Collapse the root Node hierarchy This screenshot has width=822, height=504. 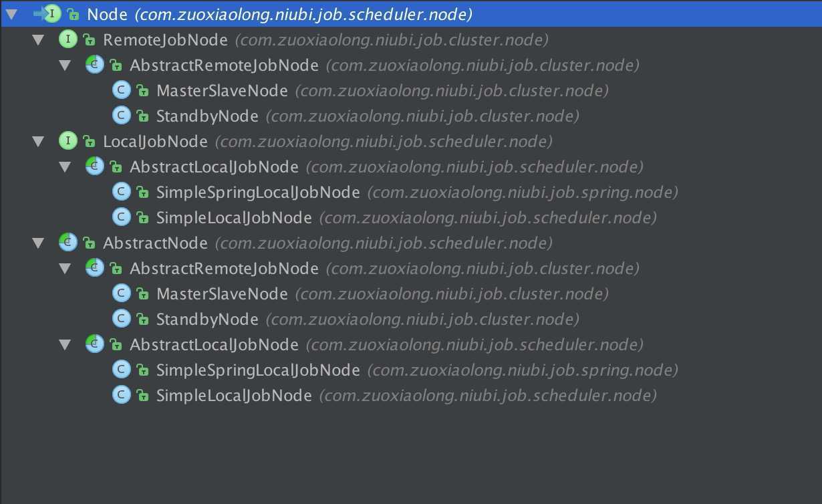pos(11,14)
